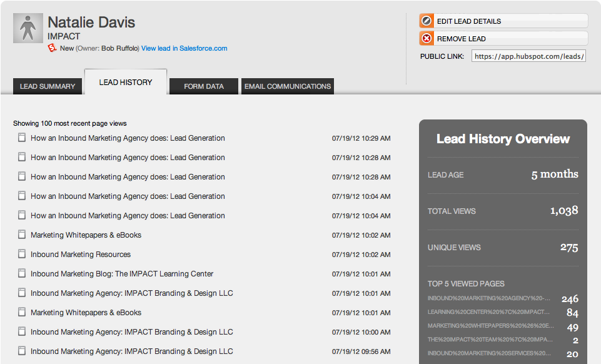
Task: Click page icon of 10:02 AM Marketing Whitepapers row
Action: 22,235
